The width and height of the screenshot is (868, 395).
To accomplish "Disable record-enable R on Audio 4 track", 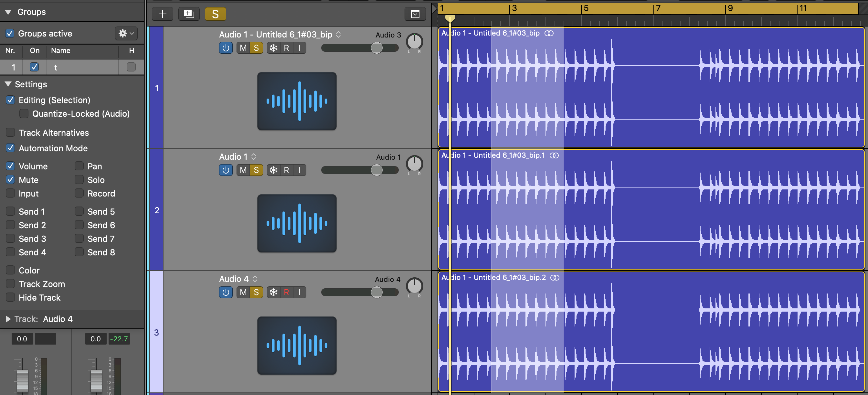I will pos(286,292).
